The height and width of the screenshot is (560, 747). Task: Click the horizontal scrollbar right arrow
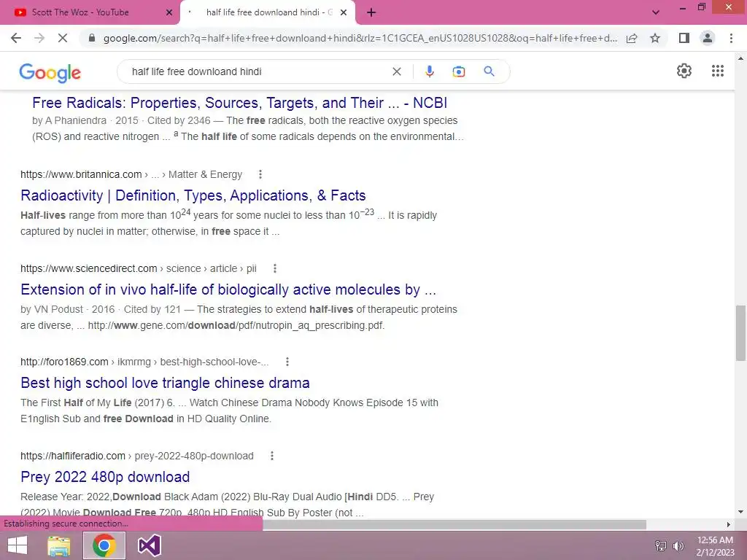[x=728, y=524]
